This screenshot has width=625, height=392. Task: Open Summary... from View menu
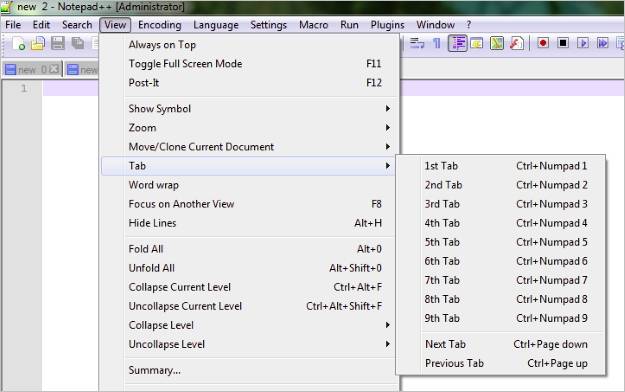click(248, 370)
